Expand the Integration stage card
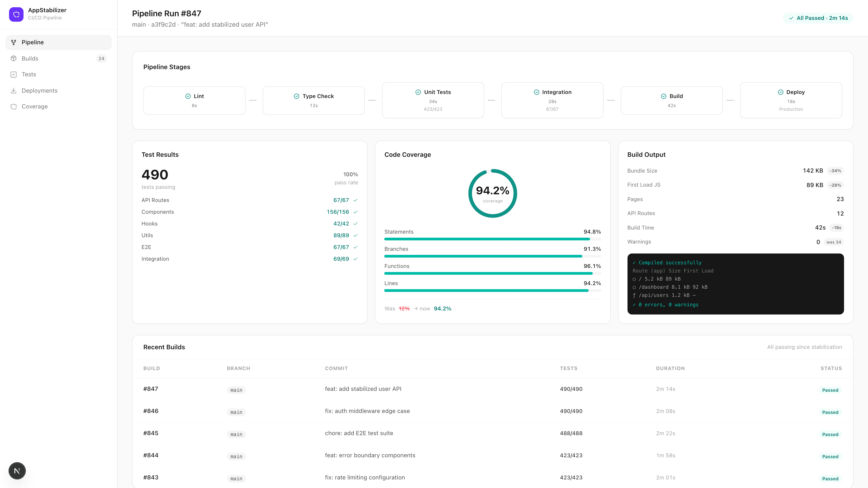Viewport: 868px width, 488px height. click(x=552, y=100)
